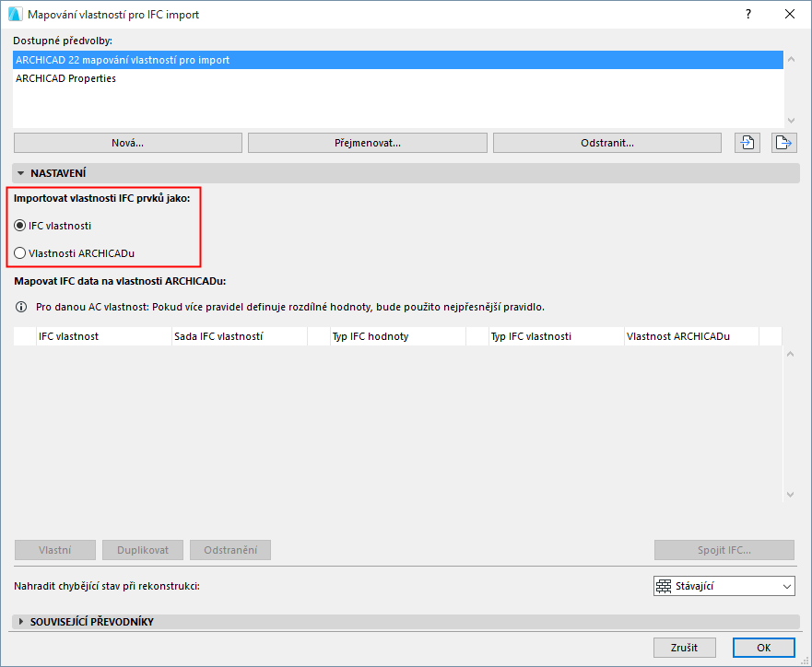Click the export preset icon button

[x=783, y=143]
